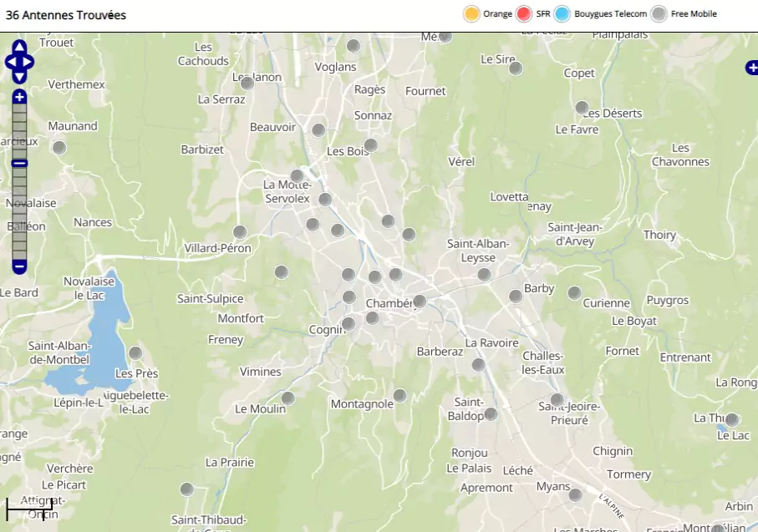This screenshot has width=758, height=532.
Task: Pan the map west with the left arrow
Action: tap(10, 62)
